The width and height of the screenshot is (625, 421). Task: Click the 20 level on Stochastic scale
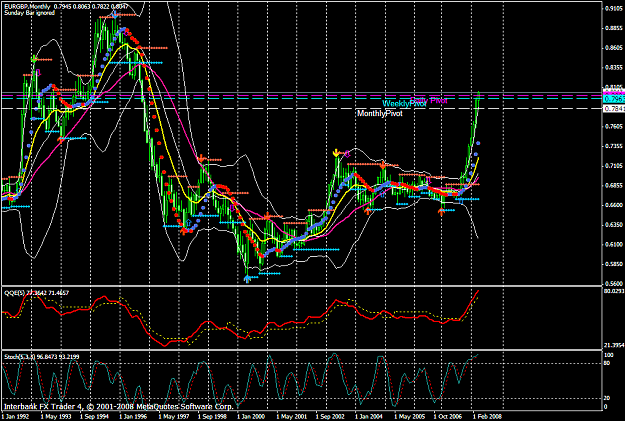coord(607,398)
